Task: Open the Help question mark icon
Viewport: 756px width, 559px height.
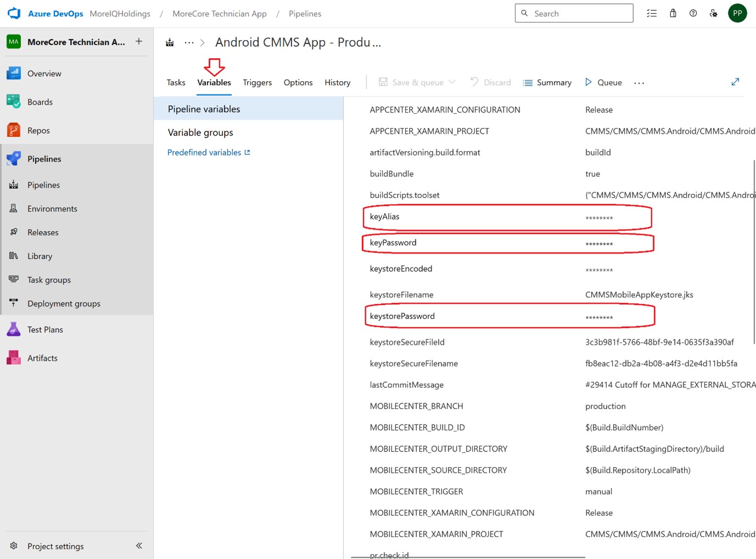Action: coord(693,13)
